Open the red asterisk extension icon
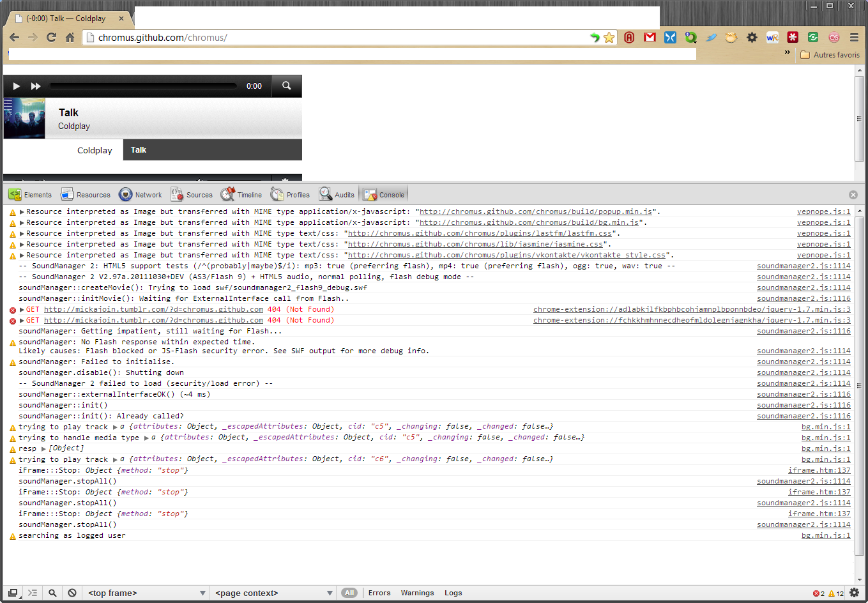This screenshot has height=603, width=868. [x=793, y=38]
